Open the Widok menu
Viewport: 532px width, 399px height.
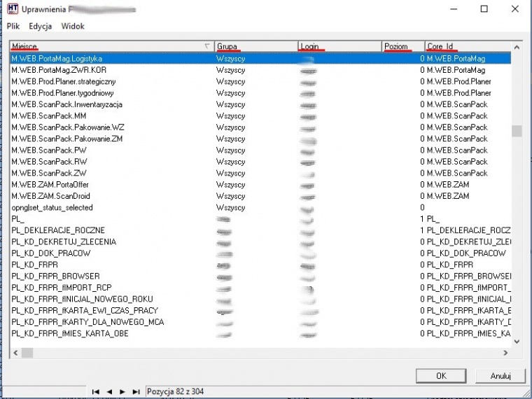point(73,26)
